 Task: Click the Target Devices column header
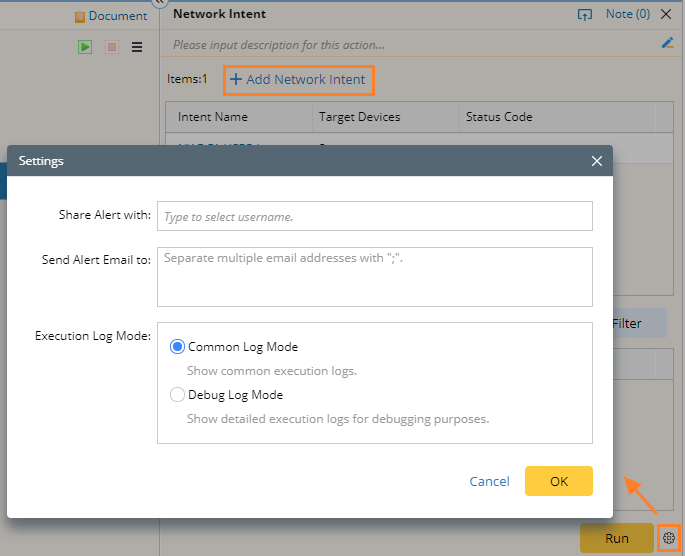[x=386, y=117]
